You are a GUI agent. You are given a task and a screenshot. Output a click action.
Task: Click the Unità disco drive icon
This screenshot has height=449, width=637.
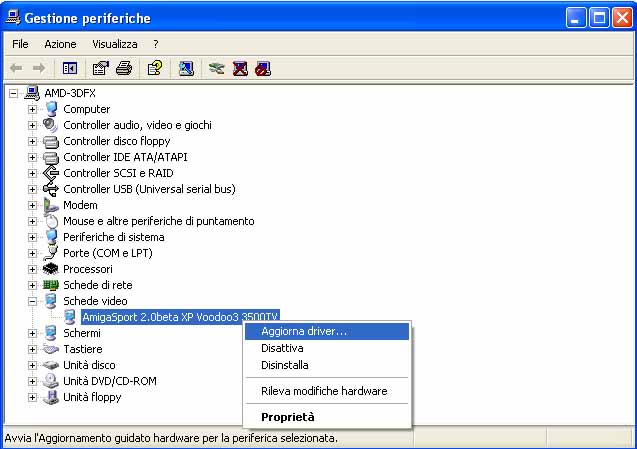point(51,365)
